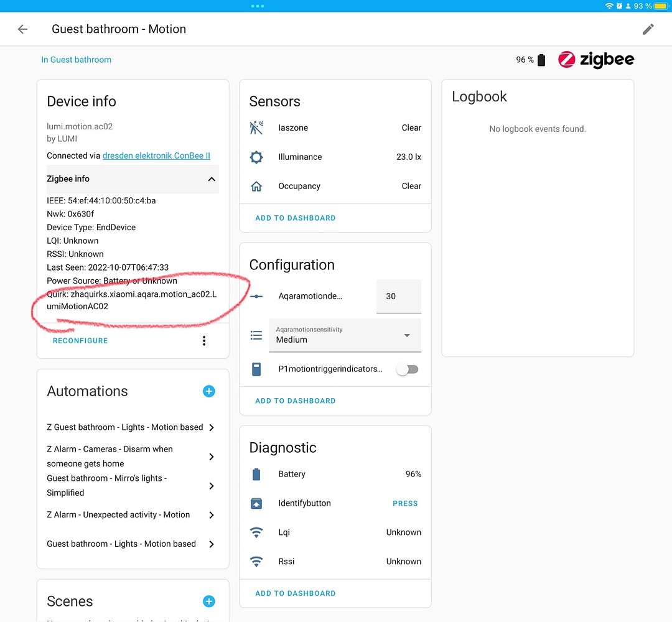Image resolution: width=672 pixels, height=622 pixels.
Task: Open the dresden elektronik ConBee II link
Action: pos(156,155)
